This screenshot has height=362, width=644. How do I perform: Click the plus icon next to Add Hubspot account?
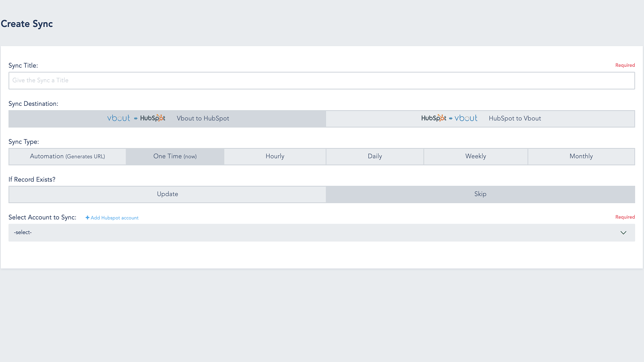[87, 218]
